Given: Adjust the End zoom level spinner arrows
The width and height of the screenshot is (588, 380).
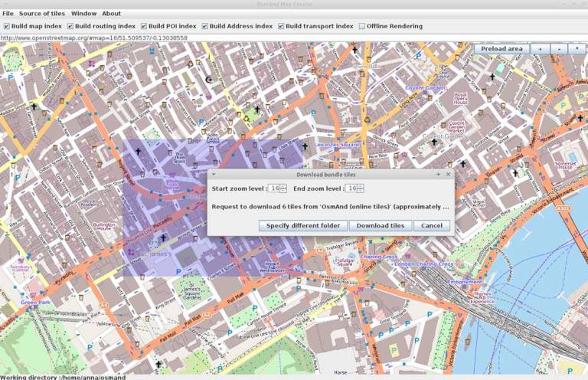Looking at the screenshot, I should (361, 188).
